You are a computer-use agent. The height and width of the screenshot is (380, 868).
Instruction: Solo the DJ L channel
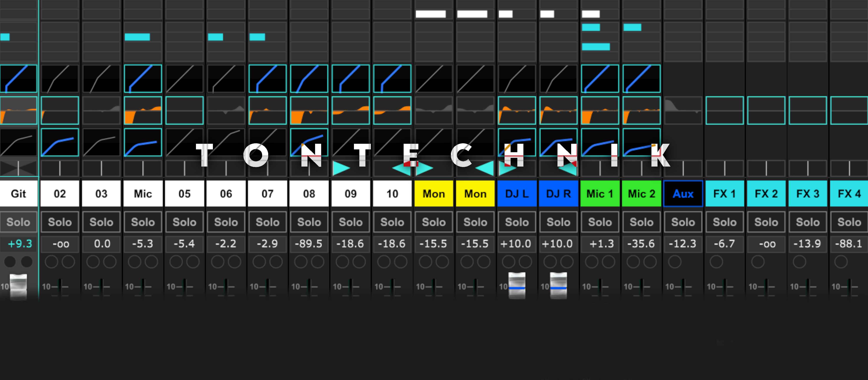click(x=517, y=222)
